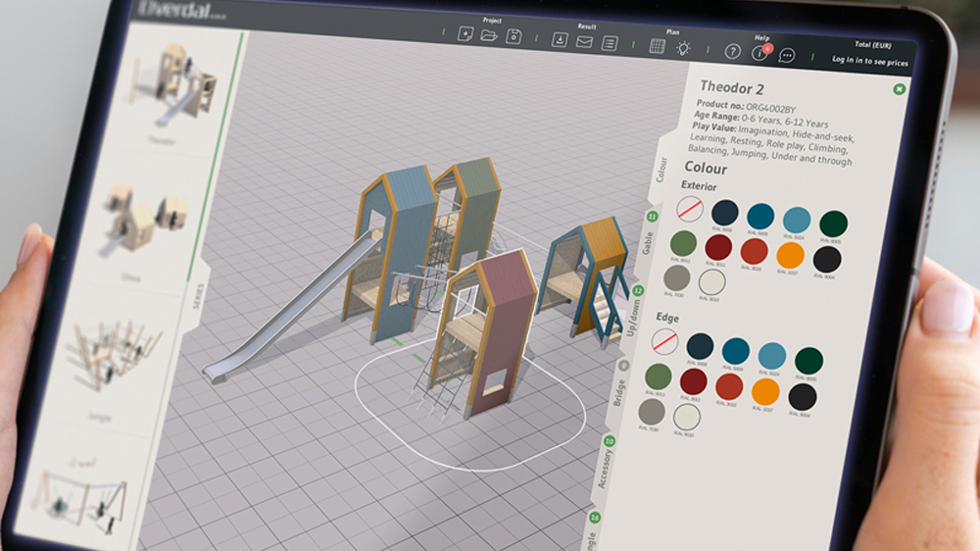Click the 'Product no.: ORG4002BY' line

pyautogui.click(x=746, y=106)
